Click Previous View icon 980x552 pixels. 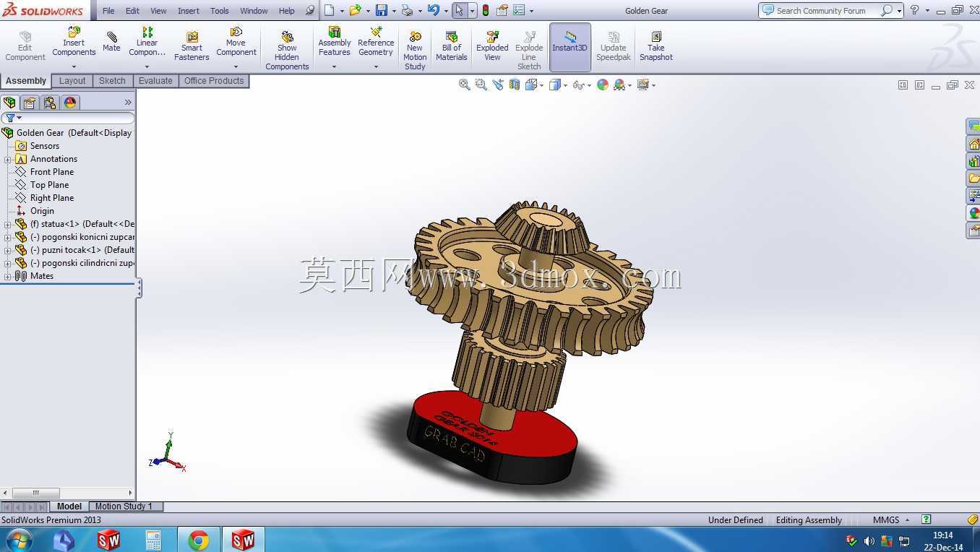point(498,85)
